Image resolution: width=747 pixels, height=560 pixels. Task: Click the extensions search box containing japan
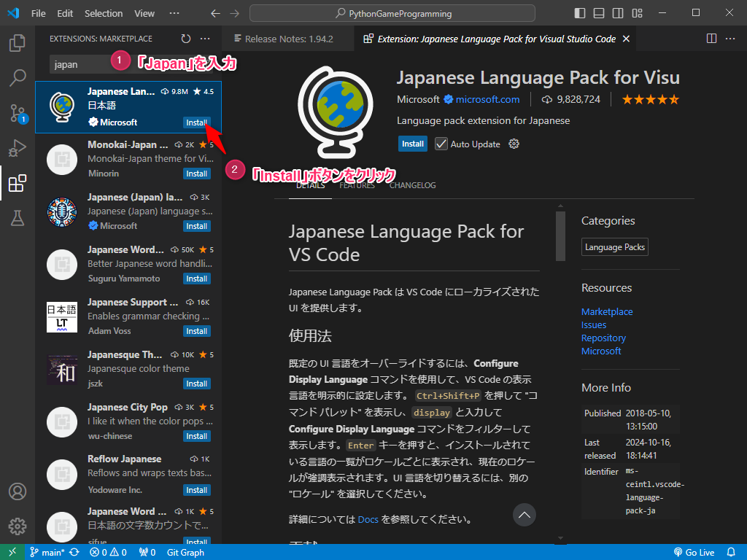[x=80, y=64]
